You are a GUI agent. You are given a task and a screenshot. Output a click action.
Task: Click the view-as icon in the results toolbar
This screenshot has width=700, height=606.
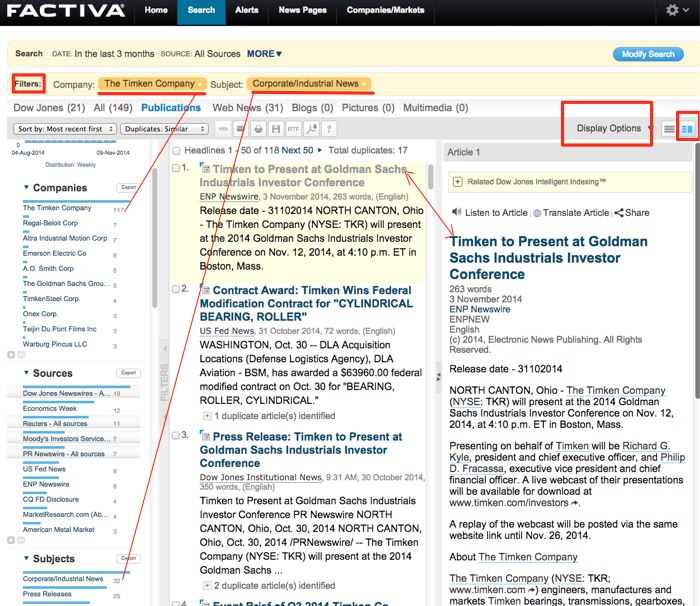click(x=223, y=129)
